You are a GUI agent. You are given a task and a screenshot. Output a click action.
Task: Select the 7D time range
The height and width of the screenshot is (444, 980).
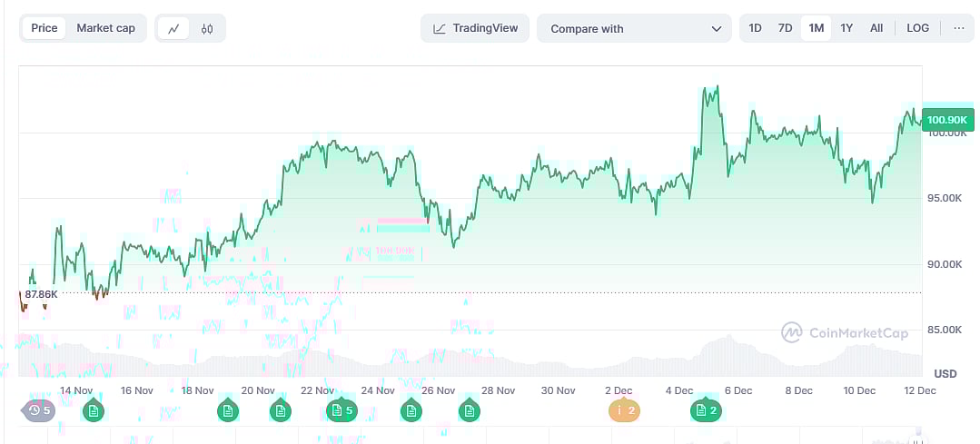coord(785,28)
